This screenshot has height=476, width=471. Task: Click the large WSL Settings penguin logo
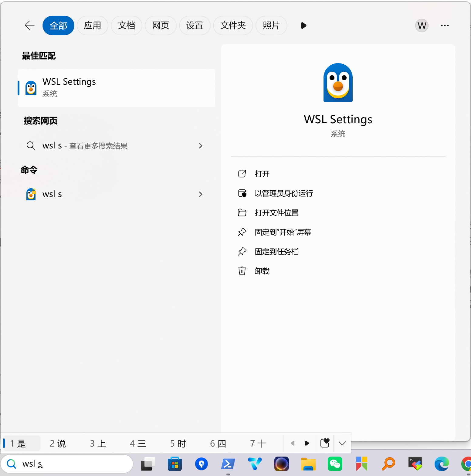tap(338, 83)
